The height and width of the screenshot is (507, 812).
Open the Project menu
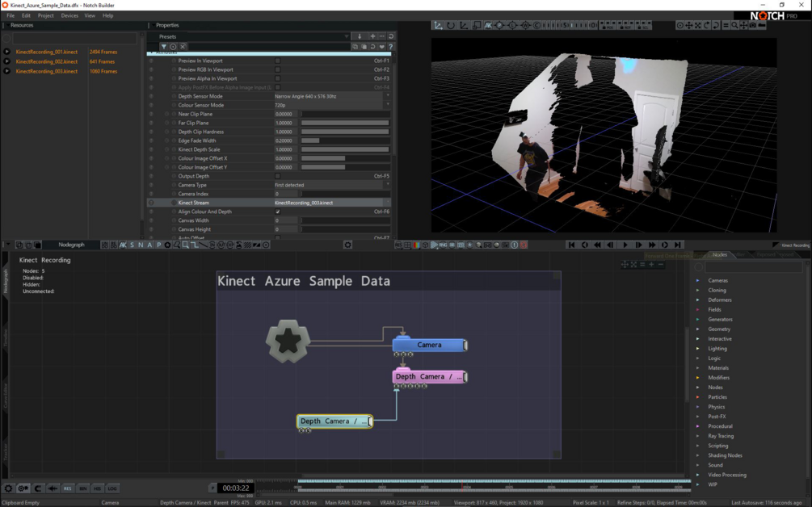point(45,15)
